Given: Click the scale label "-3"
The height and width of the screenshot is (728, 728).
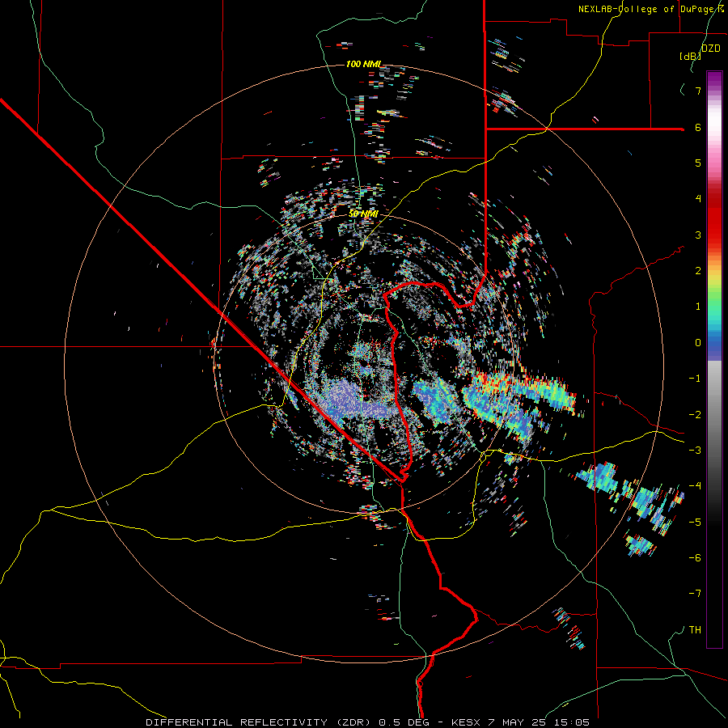Looking at the screenshot, I should coord(695,451).
